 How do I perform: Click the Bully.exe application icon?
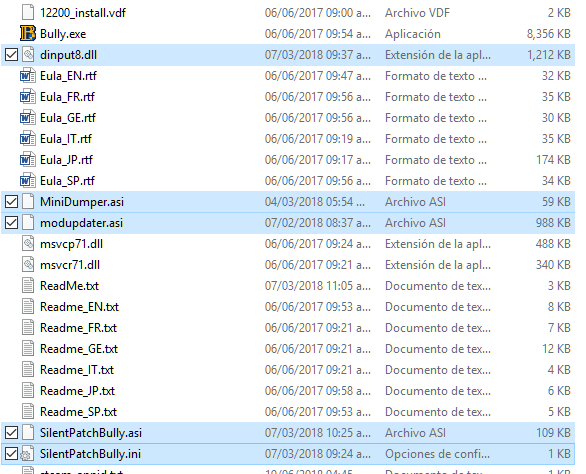(x=28, y=33)
